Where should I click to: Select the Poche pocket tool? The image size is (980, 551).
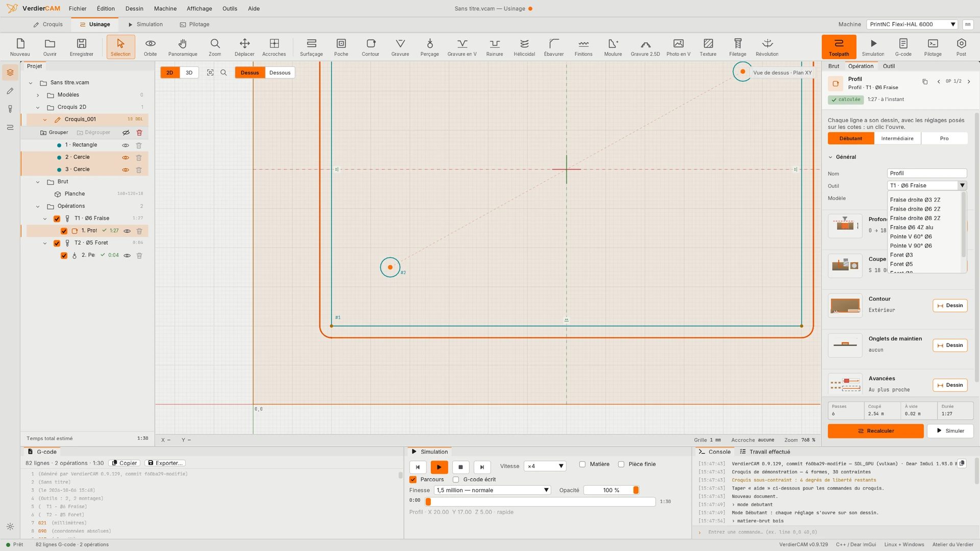pos(341,47)
